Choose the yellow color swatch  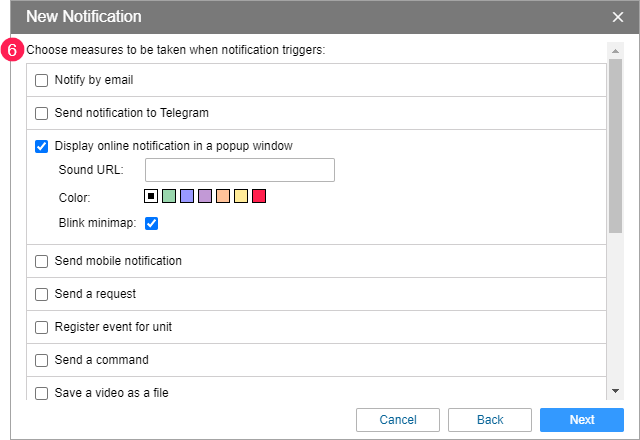coord(241,196)
